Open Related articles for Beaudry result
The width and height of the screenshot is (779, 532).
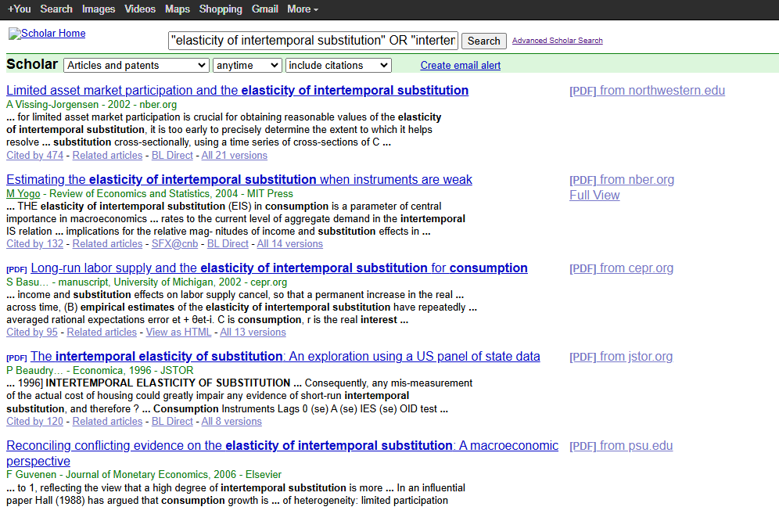(x=107, y=421)
